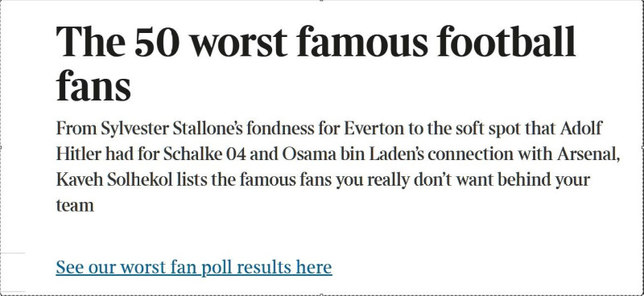This screenshot has width=644, height=296.
Task: Click the right-middle frame resize handle
Action: click(642, 147)
